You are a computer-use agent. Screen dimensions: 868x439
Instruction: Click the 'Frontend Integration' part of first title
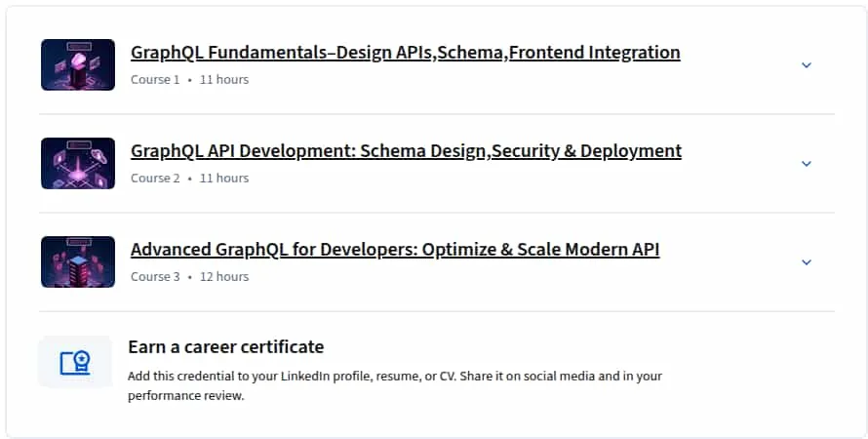[595, 53]
